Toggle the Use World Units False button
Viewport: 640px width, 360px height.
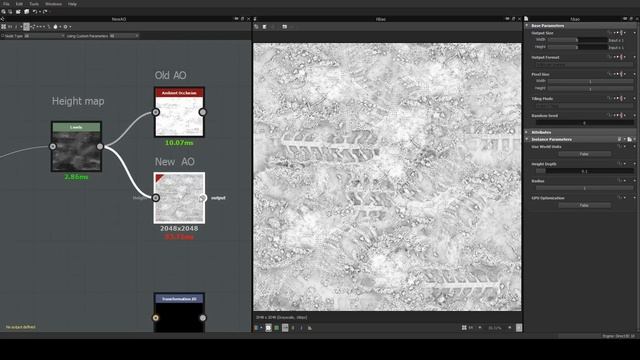tap(584, 154)
